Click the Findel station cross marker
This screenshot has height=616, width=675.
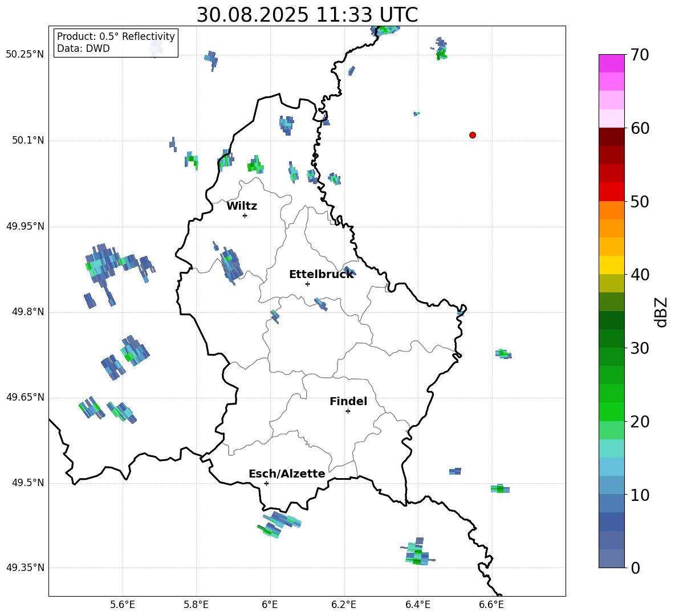tap(348, 411)
